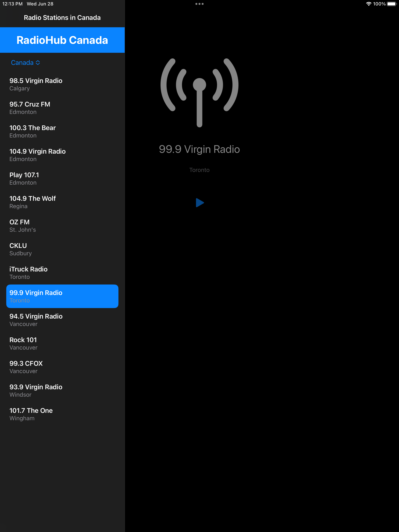Select 104.9 The Wolf Regina station
The image size is (399, 532).
click(x=62, y=202)
